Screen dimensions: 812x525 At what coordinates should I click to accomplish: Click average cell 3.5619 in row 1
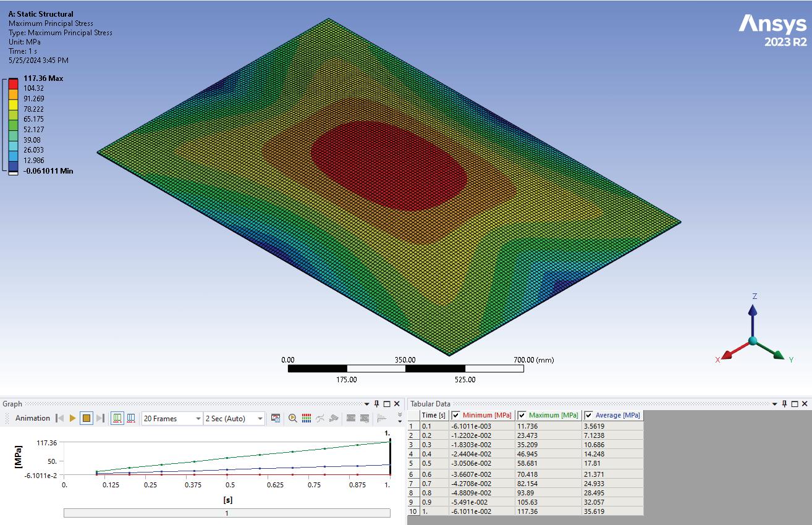coord(612,426)
